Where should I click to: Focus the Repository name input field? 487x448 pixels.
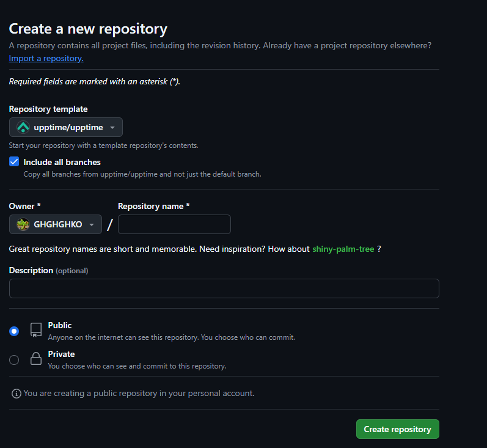pos(174,224)
